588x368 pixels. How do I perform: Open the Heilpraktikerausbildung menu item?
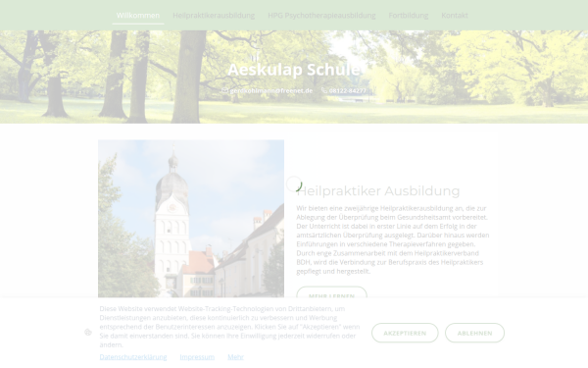(x=214, y=16)
